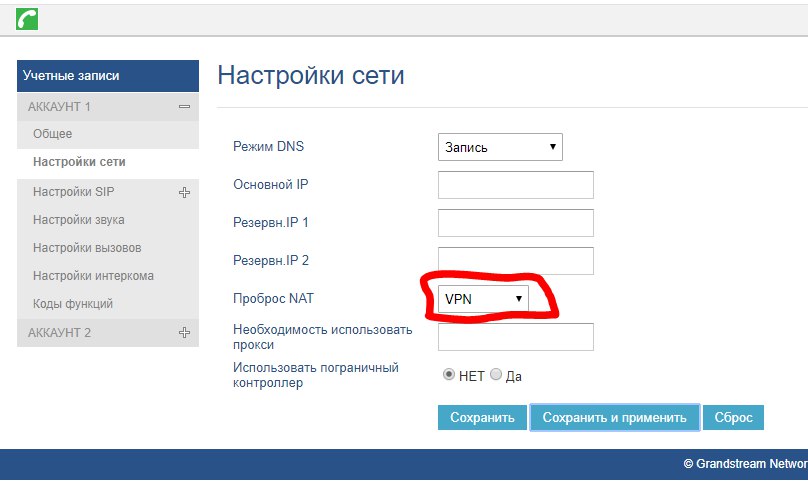Focus the Необходимость использовать прокси field
The height and width of the screenshot is (499, 808).
[x=515, y=337]
